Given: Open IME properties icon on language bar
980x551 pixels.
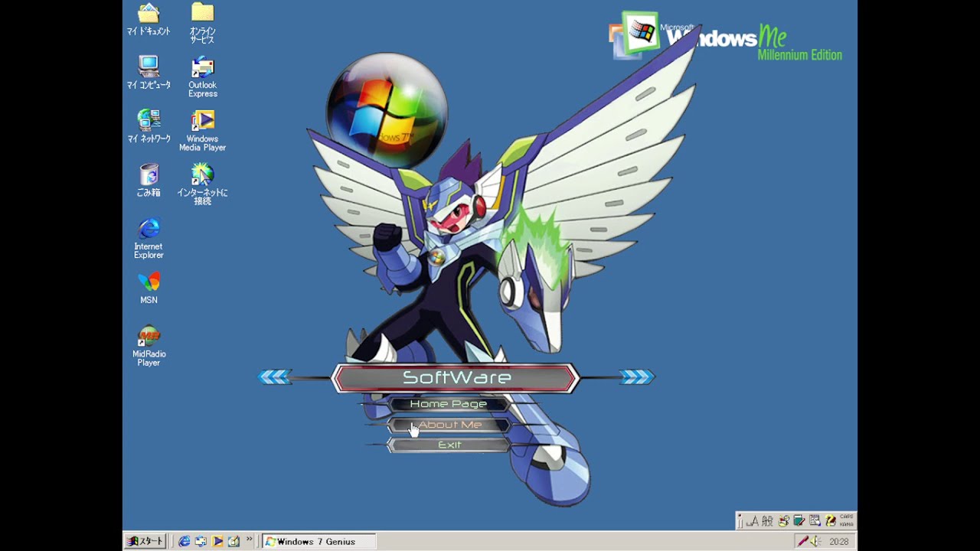Looking at the screenshot, I should (x=815, y=521).
